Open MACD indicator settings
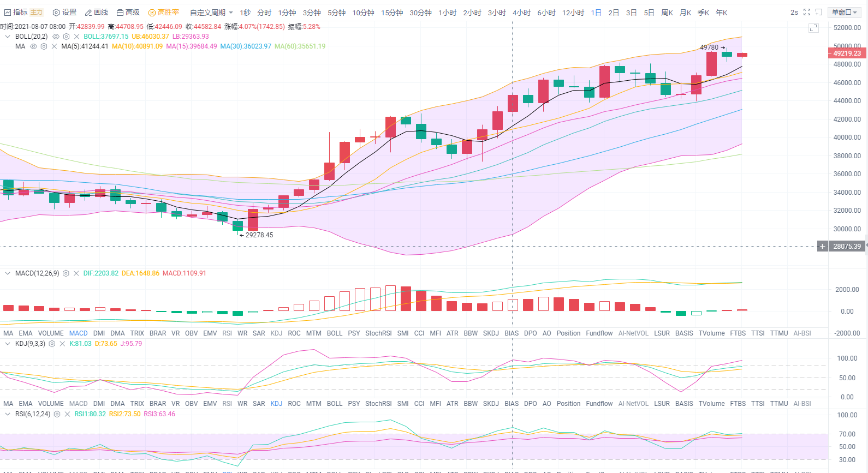This screenshot has height=473, width=868. (x=66, y=273)
